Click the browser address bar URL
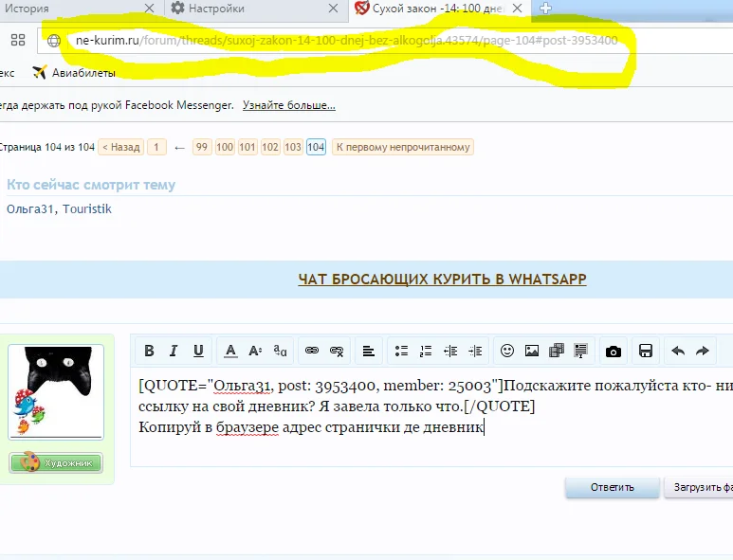Screen dimensions: 733x560 347,41
